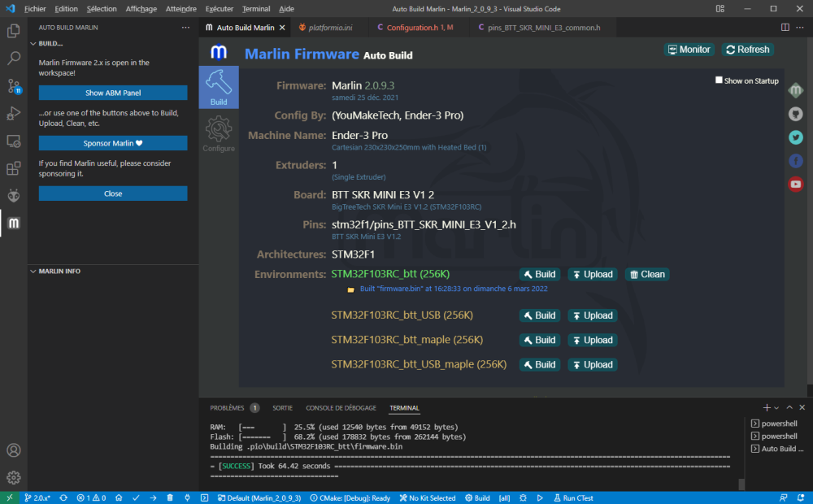Open the new terminal dropdown arrow
Viewport: 813px width, 504px height.
pyautogui.click(x=776, y=408)
